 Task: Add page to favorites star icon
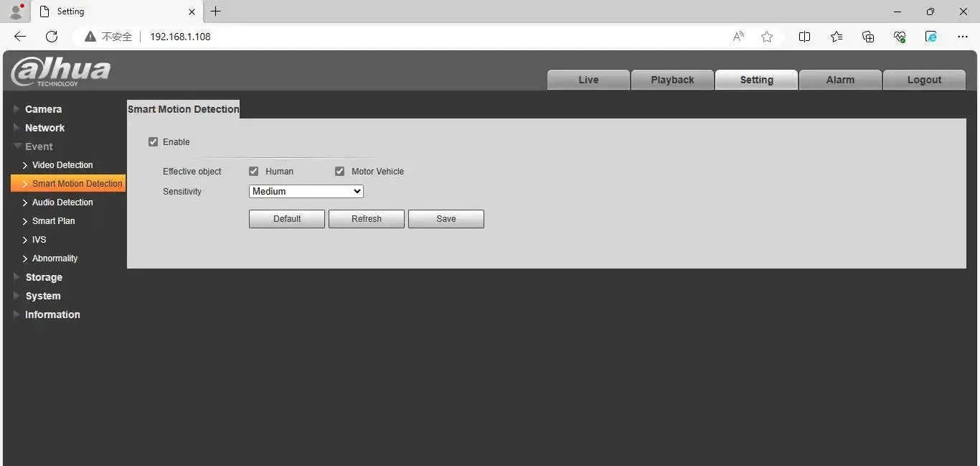[x=767, y=37]
